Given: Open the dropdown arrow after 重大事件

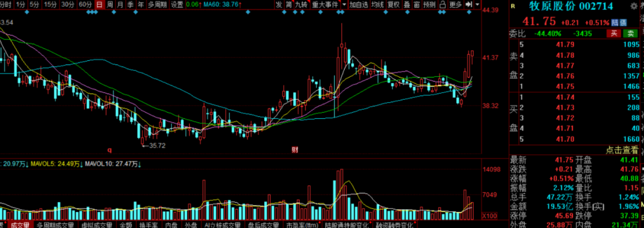Looking at the screenshot, I should 344,5.
